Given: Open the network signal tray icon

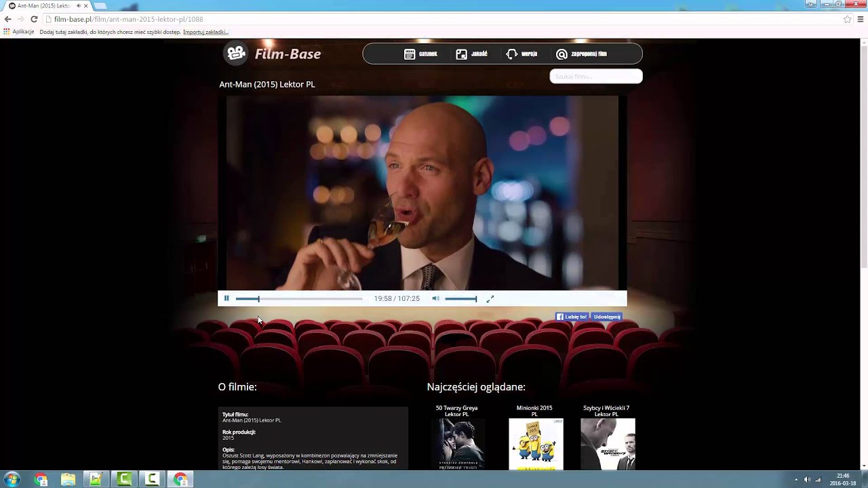Looking at the screenshot, I should pos(818,479).
